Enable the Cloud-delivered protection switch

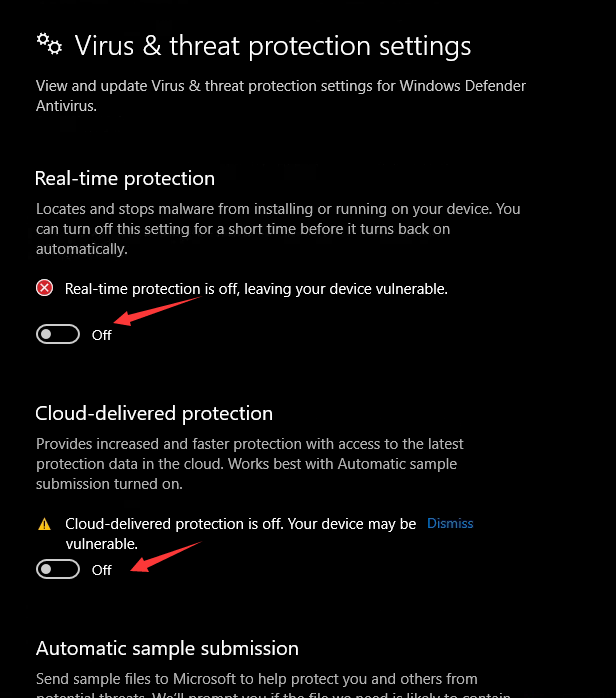pyautogui.click(x=58, y=569)
